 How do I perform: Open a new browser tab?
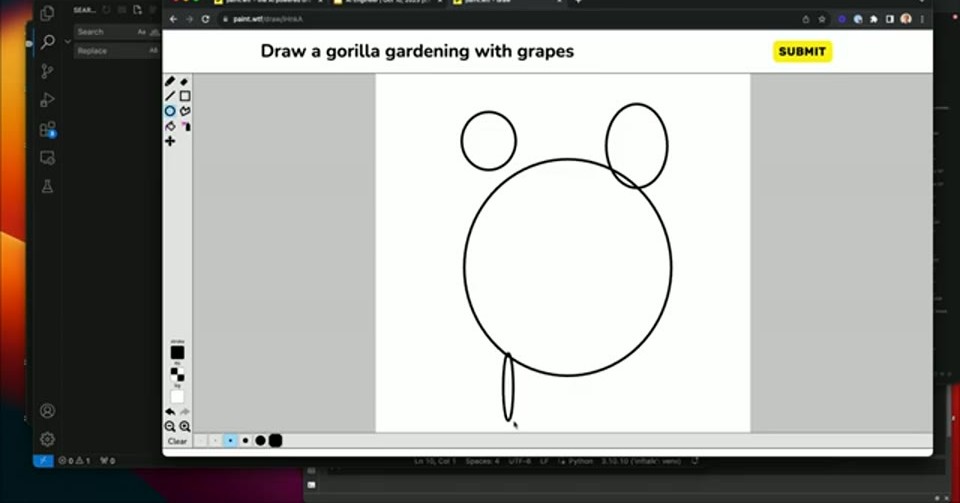578,2
